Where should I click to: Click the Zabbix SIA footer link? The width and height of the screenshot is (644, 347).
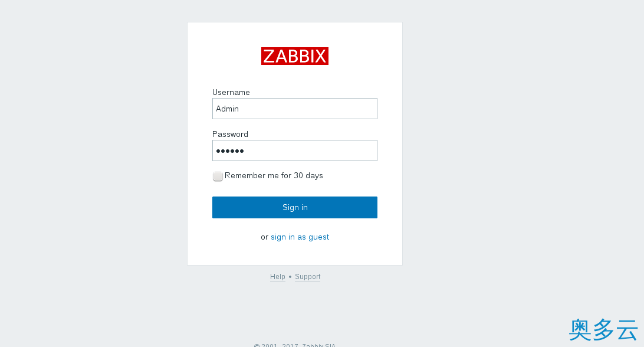click(x=318, y=345)
